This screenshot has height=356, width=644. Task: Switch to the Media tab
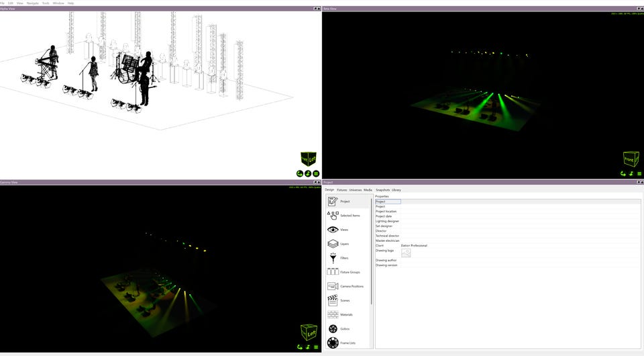[368, 190]
